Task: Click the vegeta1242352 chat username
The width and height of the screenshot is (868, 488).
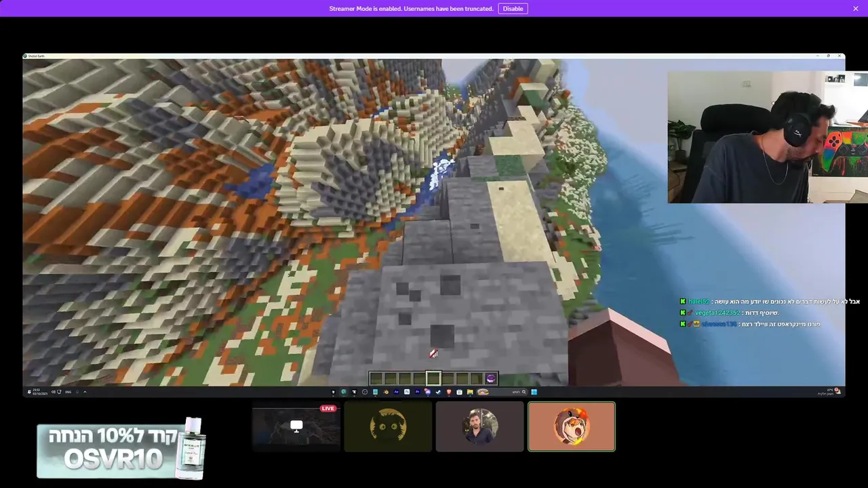Action: tap(717, 312)
